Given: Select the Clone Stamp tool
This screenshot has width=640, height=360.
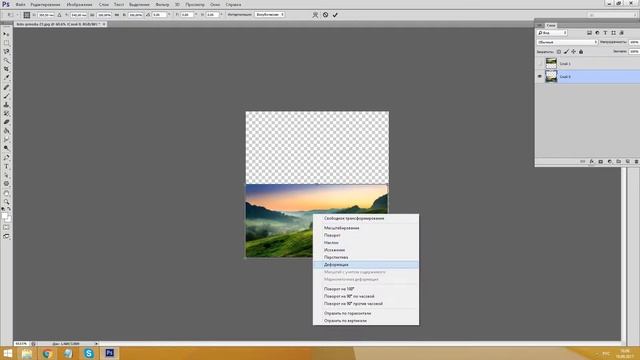Looking at the screenshot, I should 6,104.
